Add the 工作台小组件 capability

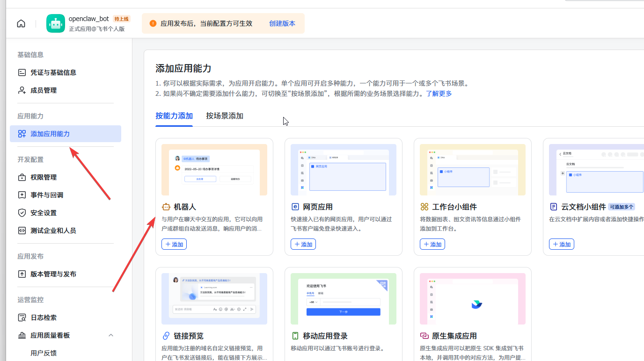click(x=432, y=244)
